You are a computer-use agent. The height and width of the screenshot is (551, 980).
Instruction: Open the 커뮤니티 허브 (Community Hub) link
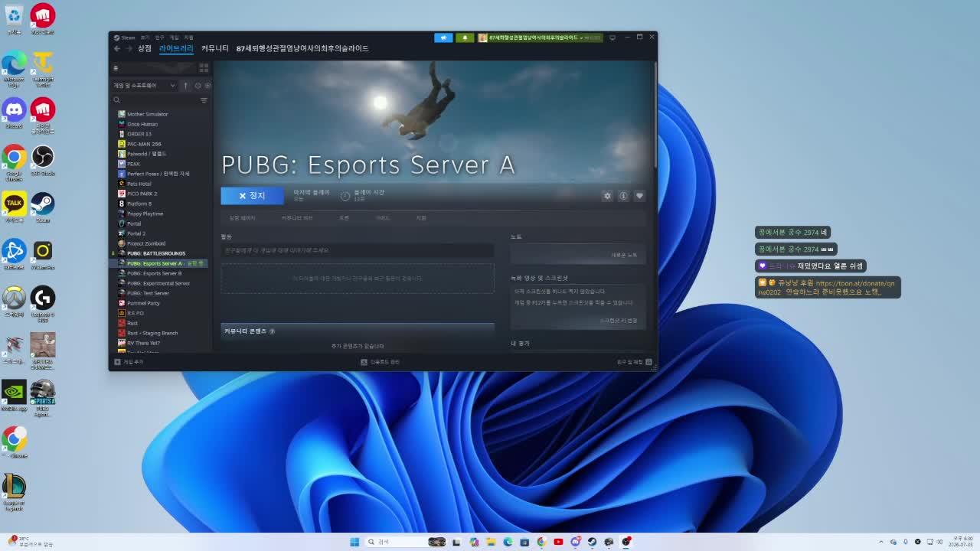pos(297,218)
